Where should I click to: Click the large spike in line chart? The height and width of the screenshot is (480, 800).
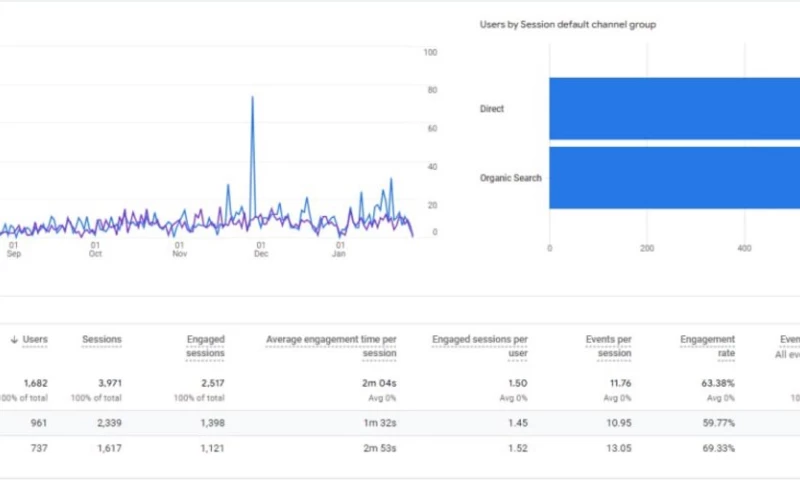point(252,98)
